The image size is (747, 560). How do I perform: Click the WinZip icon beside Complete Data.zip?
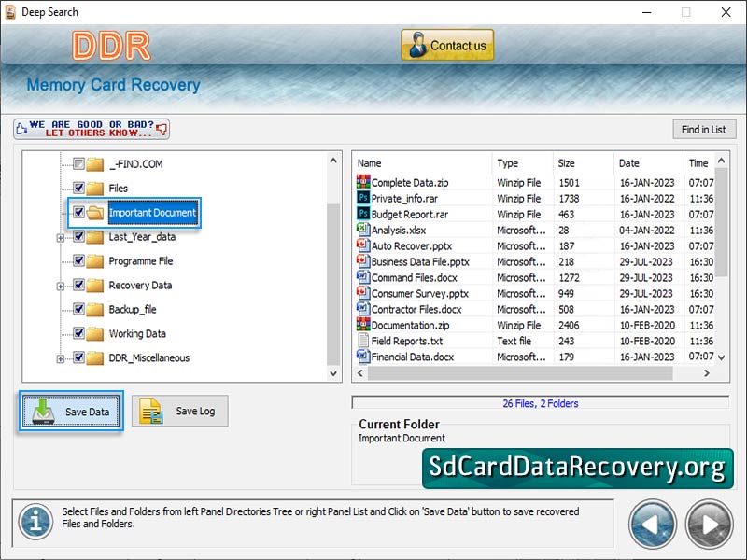tap(363, 182)
